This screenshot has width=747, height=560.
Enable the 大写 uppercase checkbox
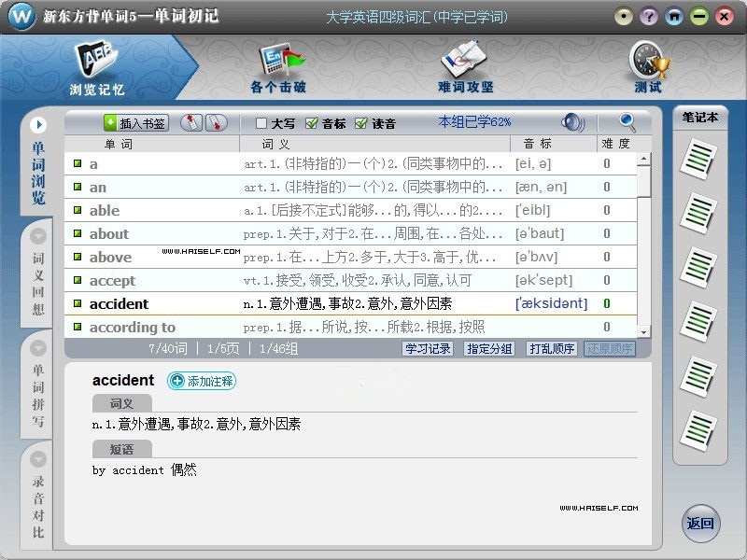(x=261, y=123)
